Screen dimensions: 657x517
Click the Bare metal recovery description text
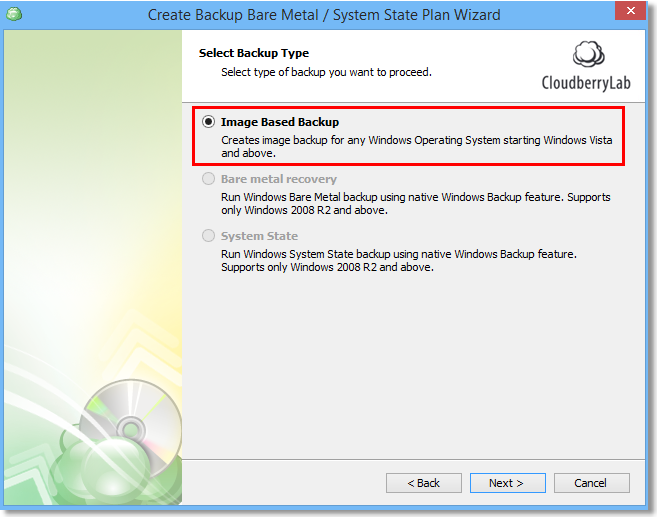pos(415,204)
